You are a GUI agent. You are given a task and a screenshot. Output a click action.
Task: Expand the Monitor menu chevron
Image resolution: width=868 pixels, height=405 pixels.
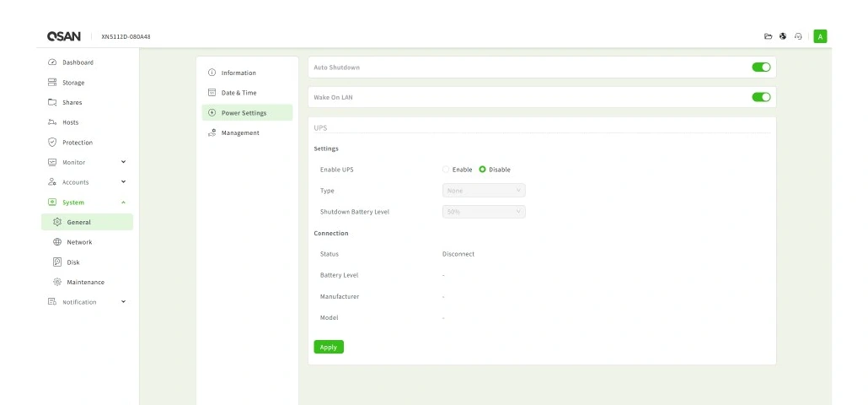point(123,162)
